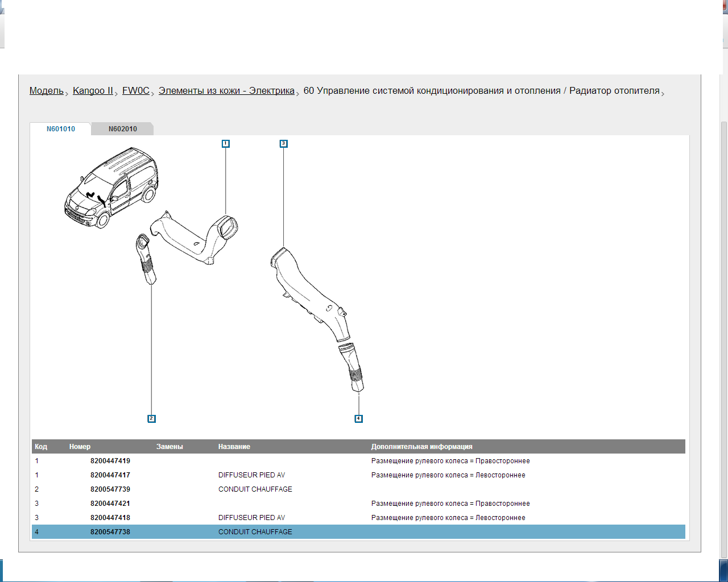Select part number 8200447421 row

(x=358, y=504)
